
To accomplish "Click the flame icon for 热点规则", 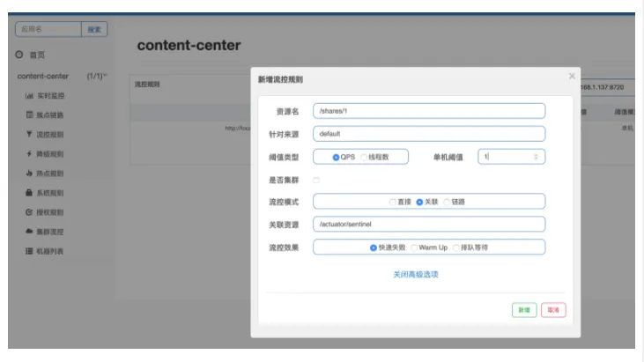I will (29, 174).
